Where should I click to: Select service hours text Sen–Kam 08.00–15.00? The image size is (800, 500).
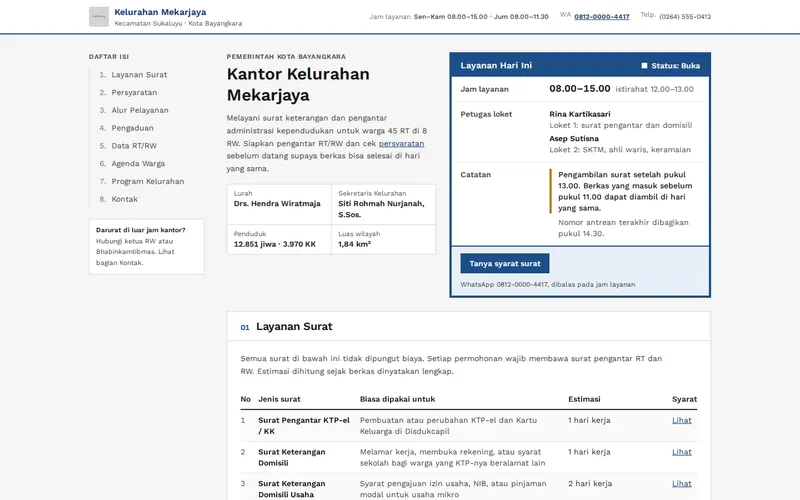[451, 17]
